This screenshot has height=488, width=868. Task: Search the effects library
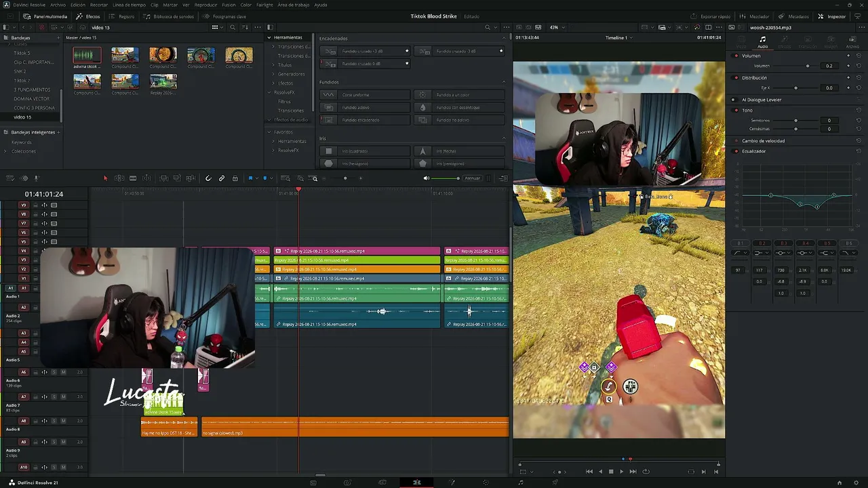click(488, 28)
